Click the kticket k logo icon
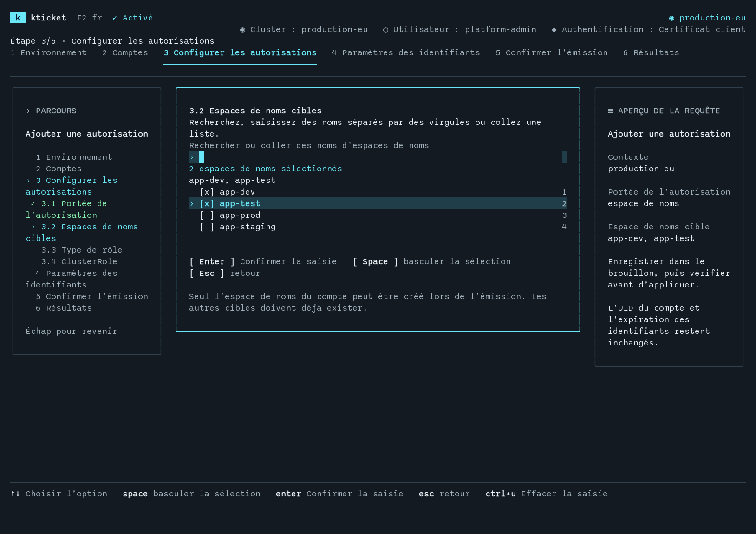 pos(18,18)
